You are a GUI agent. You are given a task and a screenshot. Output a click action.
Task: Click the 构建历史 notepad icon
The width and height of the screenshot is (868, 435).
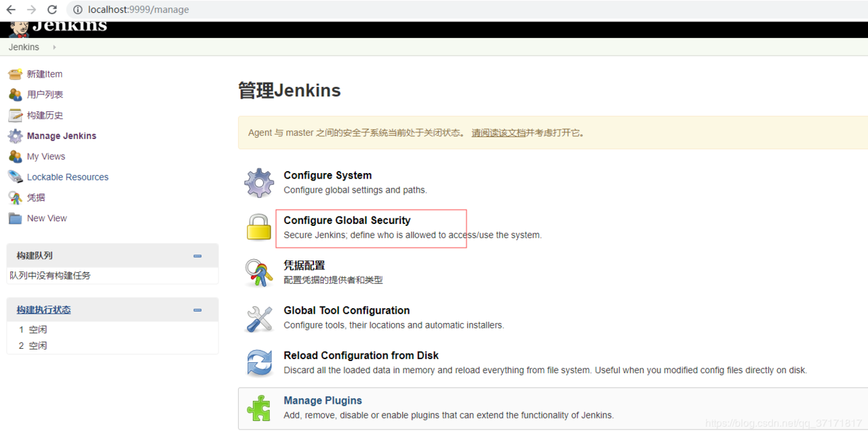(x=15, y=115)
